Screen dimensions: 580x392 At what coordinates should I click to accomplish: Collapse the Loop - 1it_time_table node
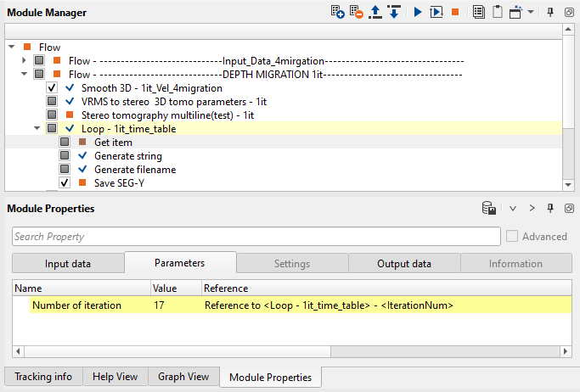(x=37, y=129)
